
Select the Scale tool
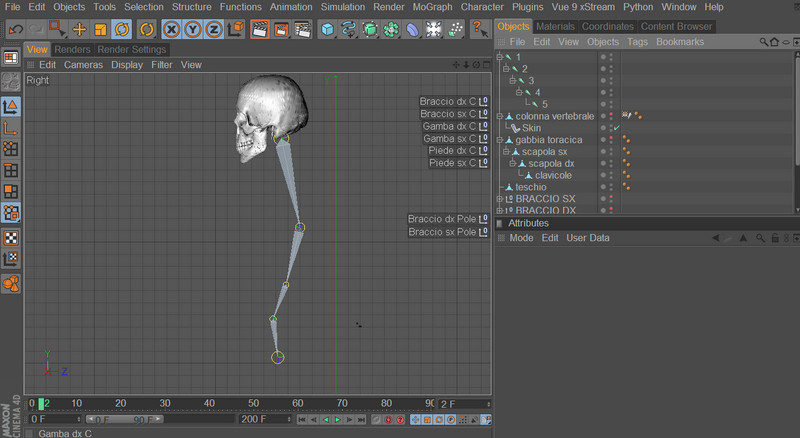coord(100,29)
